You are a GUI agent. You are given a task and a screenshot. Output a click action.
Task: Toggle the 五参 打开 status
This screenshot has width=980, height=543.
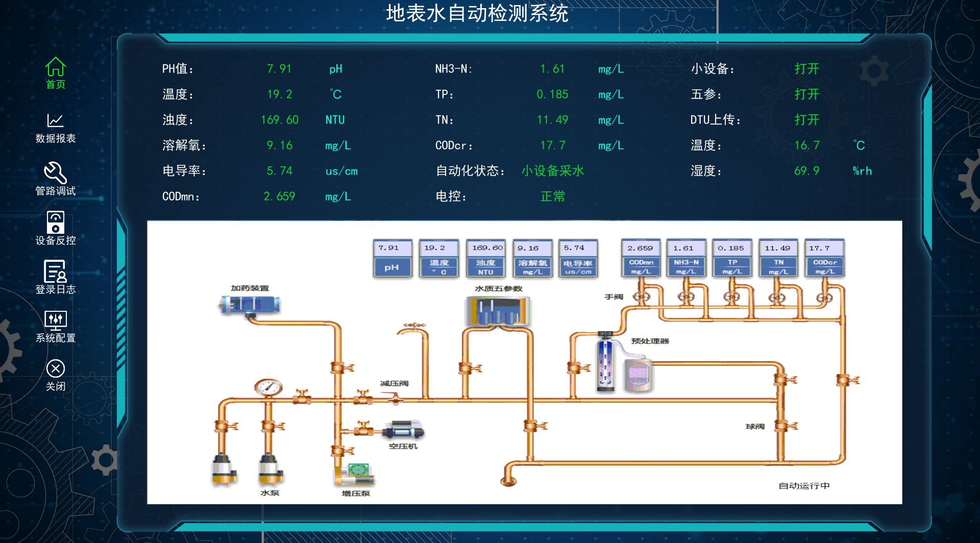pyautogui.click(x=806, y=94)
